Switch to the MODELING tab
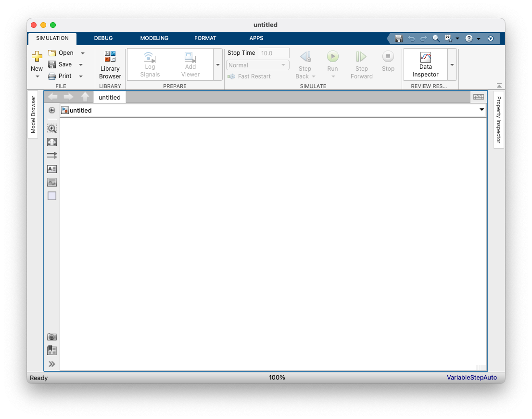 point(154,38)
